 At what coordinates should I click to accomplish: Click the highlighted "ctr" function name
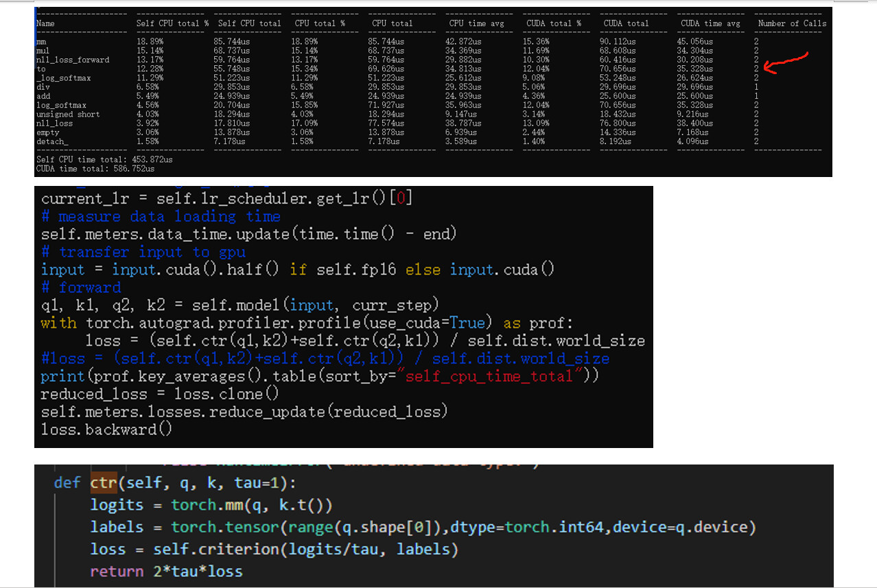pos(104,483)
